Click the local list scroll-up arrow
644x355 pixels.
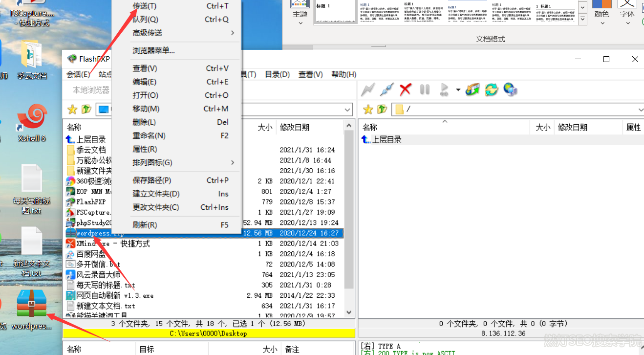[349, 126]
